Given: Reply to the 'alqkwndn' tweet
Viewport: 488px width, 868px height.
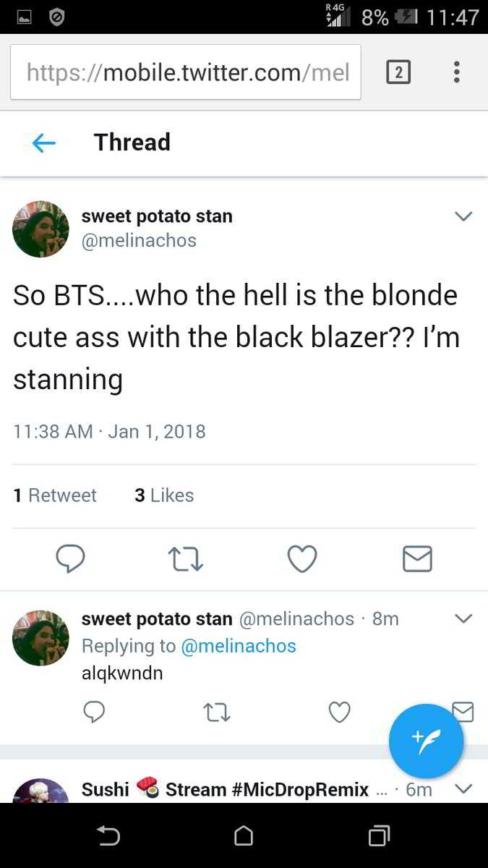Looking at the screenshot, I should (x=94, y=712).
